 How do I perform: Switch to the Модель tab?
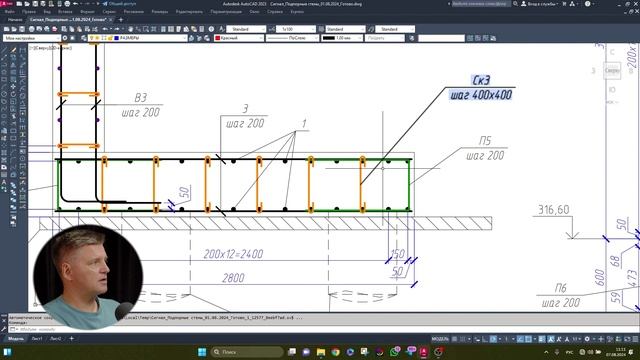(x=16, y=338)
